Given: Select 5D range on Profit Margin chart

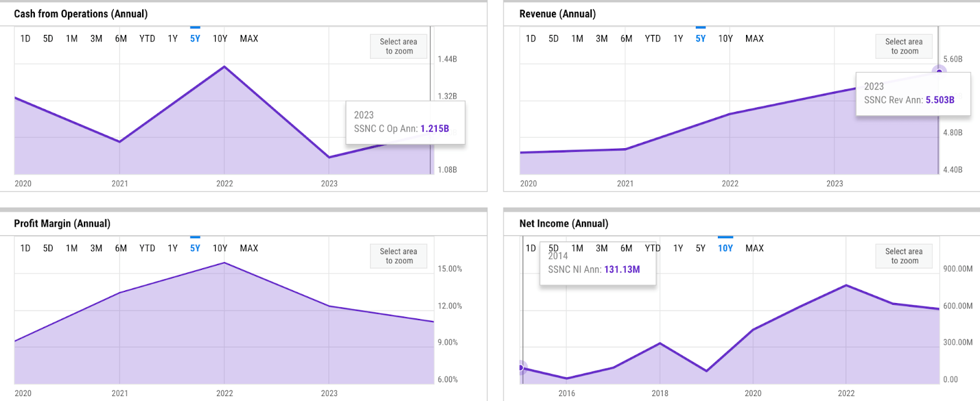Looking at the screenshot, I should click(48, 249).
